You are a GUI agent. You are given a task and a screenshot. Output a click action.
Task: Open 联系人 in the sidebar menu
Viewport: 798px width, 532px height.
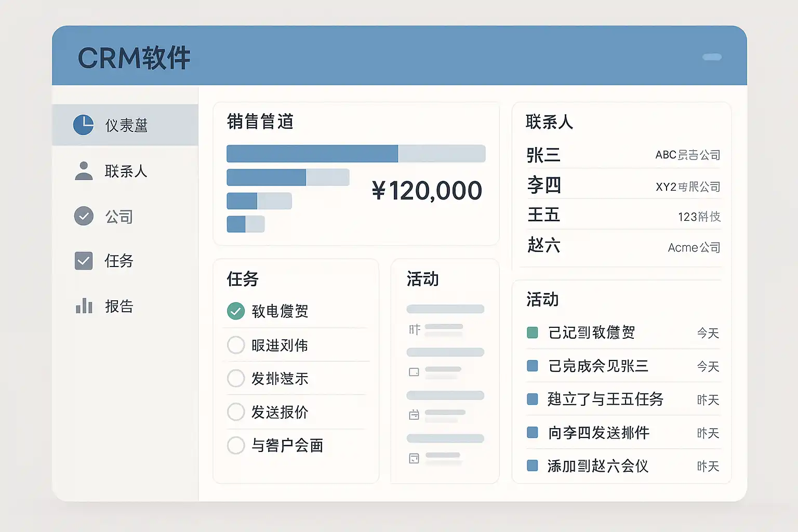point(126,171)
